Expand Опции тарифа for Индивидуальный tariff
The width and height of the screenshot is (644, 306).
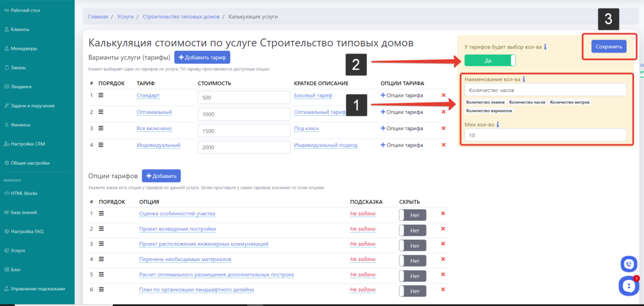401,145
